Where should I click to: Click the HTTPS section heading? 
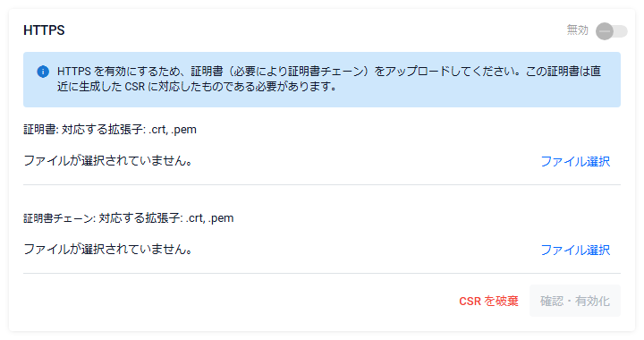click(x=44, y=30)
